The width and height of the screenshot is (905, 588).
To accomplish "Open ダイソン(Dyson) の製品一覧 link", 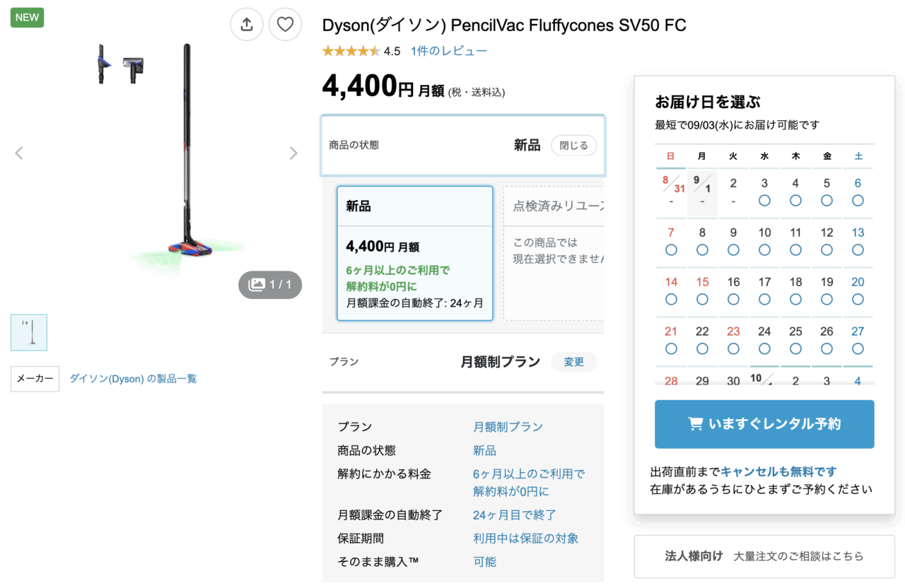I will (133, 379).
